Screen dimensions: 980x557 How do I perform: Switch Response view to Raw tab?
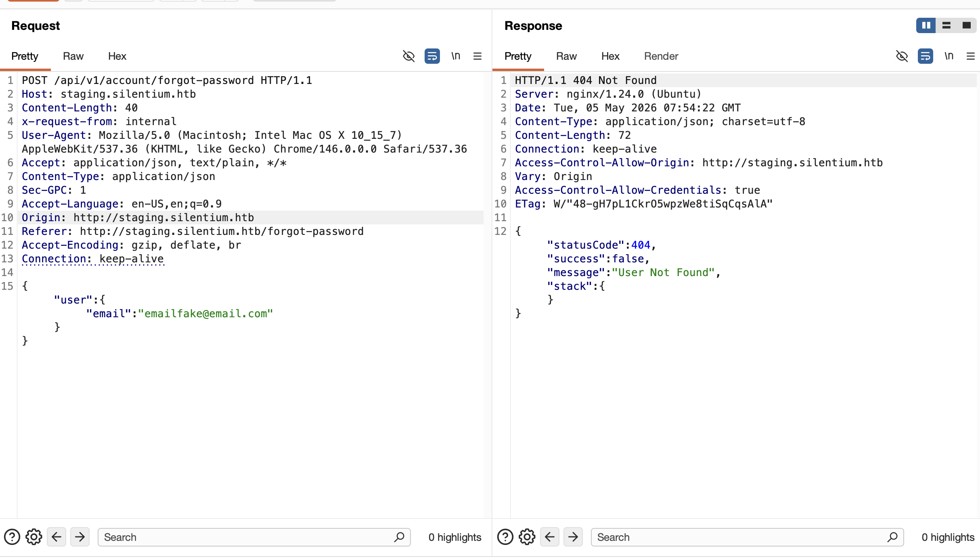click(x=566, y=56)
